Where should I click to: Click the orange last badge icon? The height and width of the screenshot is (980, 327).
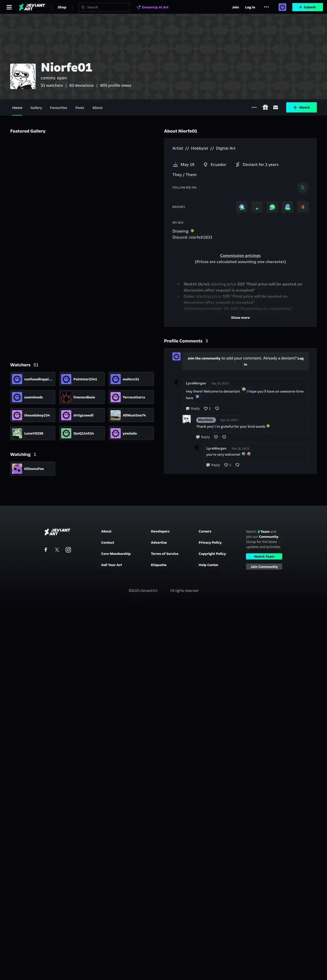(303, 207)
